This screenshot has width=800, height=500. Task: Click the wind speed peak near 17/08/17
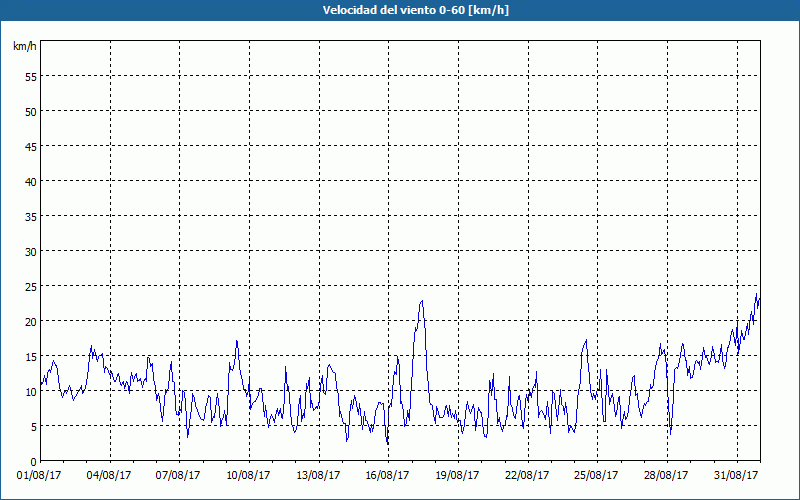coord(422,301)
